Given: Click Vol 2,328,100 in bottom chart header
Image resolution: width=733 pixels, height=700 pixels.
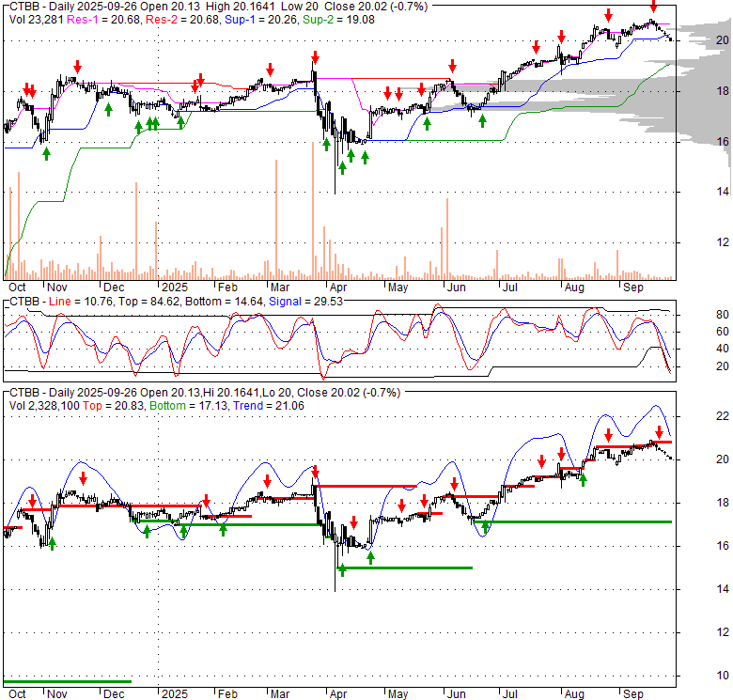Looking at the screenshot, I should (44, 406).
